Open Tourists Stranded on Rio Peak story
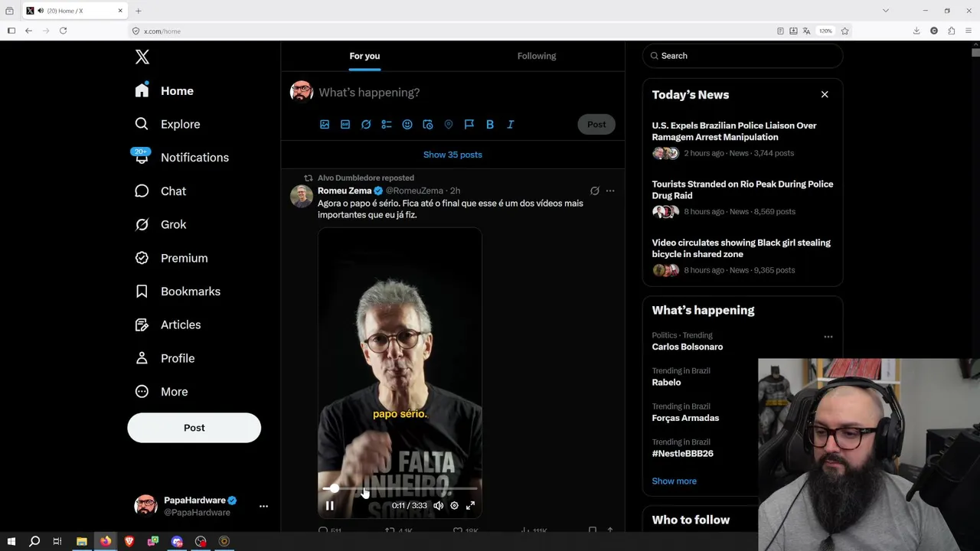Image resolution: width=980 pixels, height=551 pixels. click(743, 190)
